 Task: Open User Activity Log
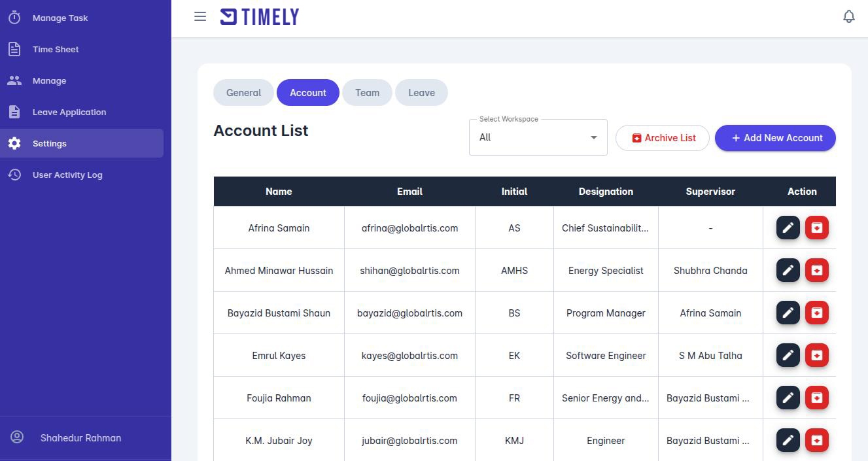click(67, 175)
